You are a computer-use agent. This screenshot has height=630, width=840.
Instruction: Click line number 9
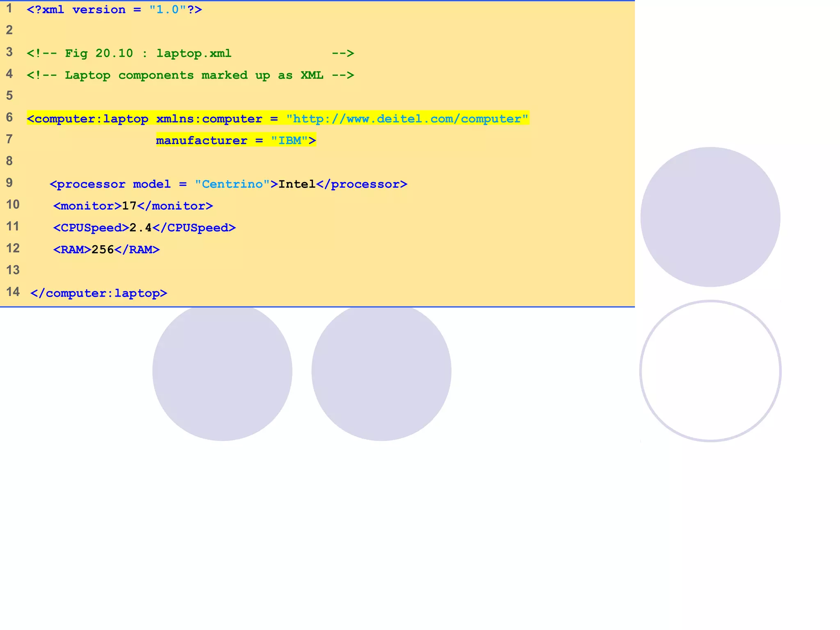tap(9, 183)
